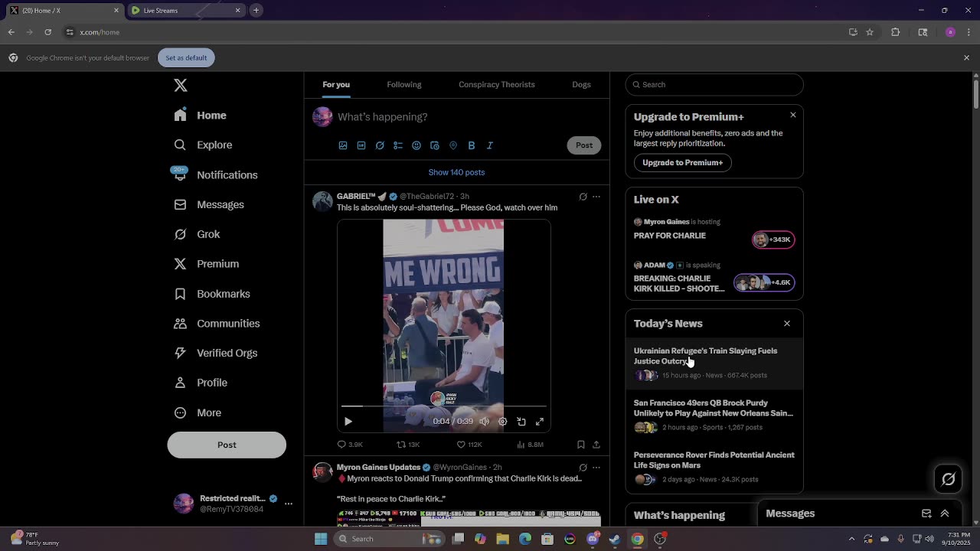Open a new browser tab

pos(256,11)
